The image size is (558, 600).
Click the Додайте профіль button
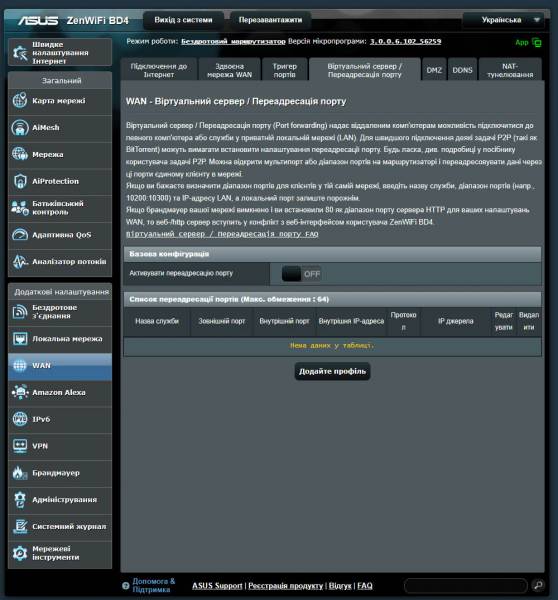tap(332, 371)
